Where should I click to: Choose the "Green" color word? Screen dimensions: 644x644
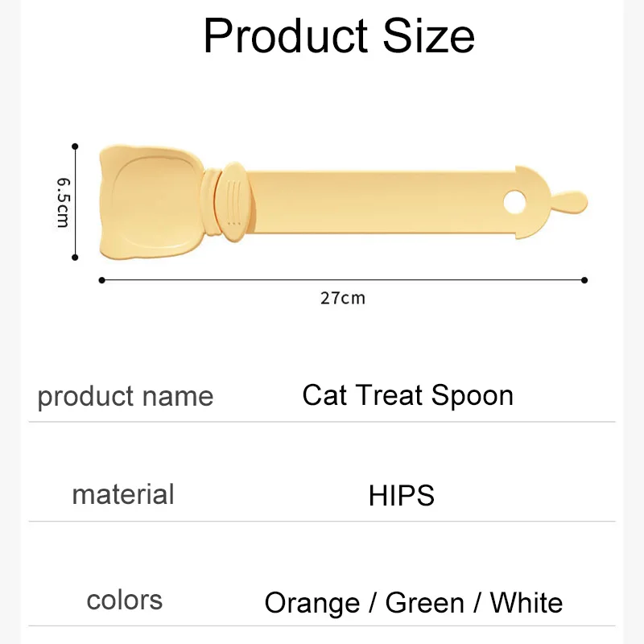point(424,603)
